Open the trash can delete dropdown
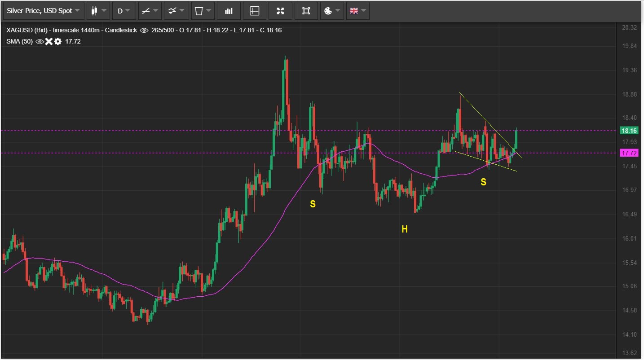644x360 pixels. point(203,11)
